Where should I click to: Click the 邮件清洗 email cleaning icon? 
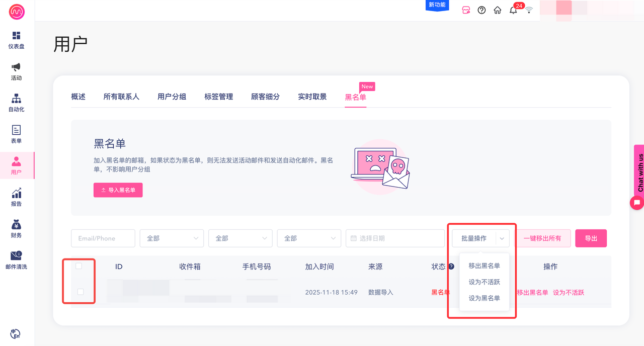pos(17,256)
